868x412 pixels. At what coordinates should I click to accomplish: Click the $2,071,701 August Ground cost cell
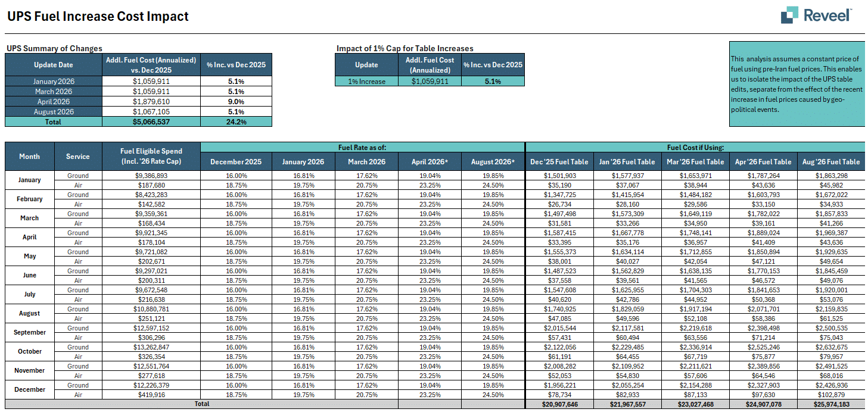click(x=763, y=309)
